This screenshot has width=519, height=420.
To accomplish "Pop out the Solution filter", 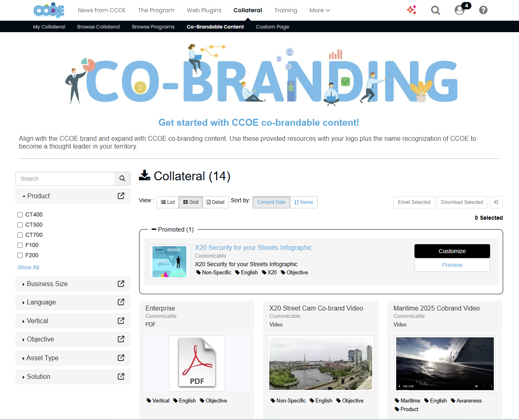I will 121,376.
